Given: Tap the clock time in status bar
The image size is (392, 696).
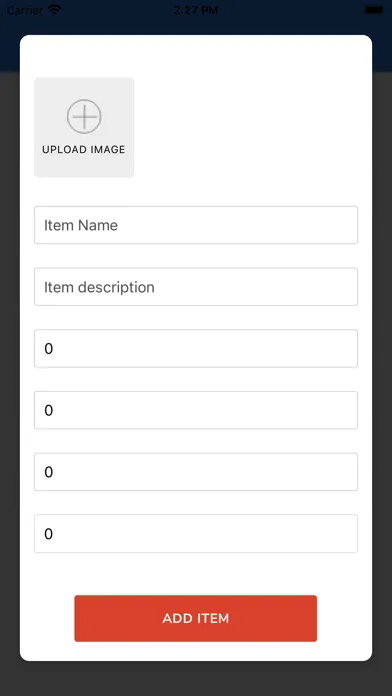Looking at the screenshot, I should tap(196, 10).
